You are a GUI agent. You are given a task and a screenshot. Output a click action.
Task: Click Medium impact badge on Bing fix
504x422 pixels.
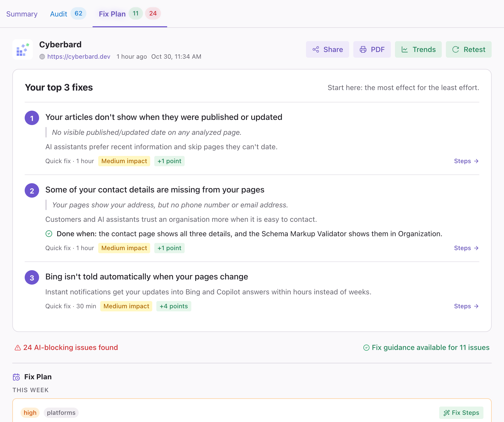(126, 306)
